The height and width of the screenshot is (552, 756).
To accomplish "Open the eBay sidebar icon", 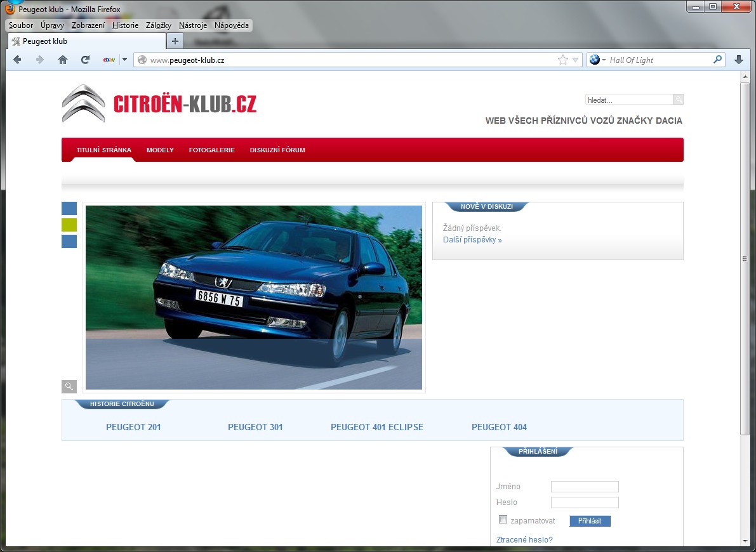I will pos(108,59).
